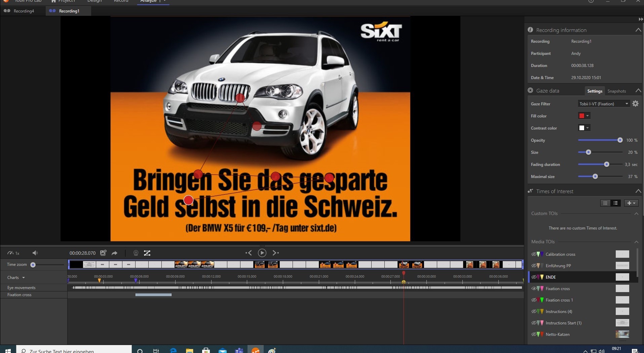This screenshot has height=353, width=644.
Task: Open add Time of Interest plus dropdown
Action: (x=631, y=203)
